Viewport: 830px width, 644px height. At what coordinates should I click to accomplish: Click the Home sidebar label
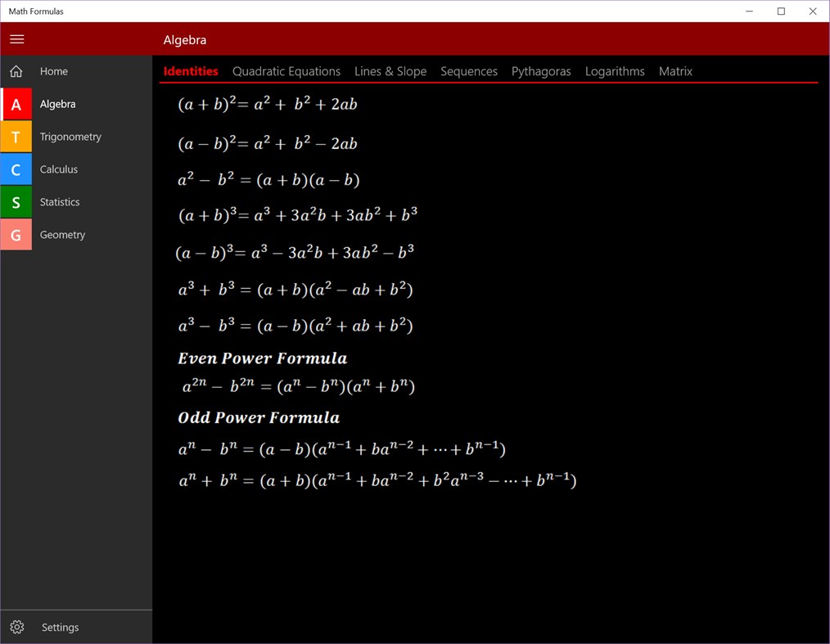[x=54, y=71]
